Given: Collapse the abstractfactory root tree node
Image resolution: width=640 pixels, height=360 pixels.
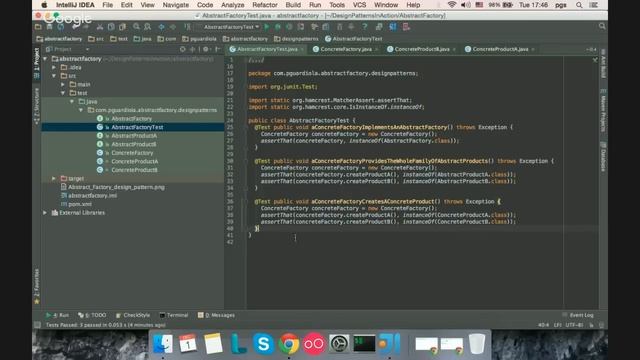Looking at the screenshot, I should point(45,59).
